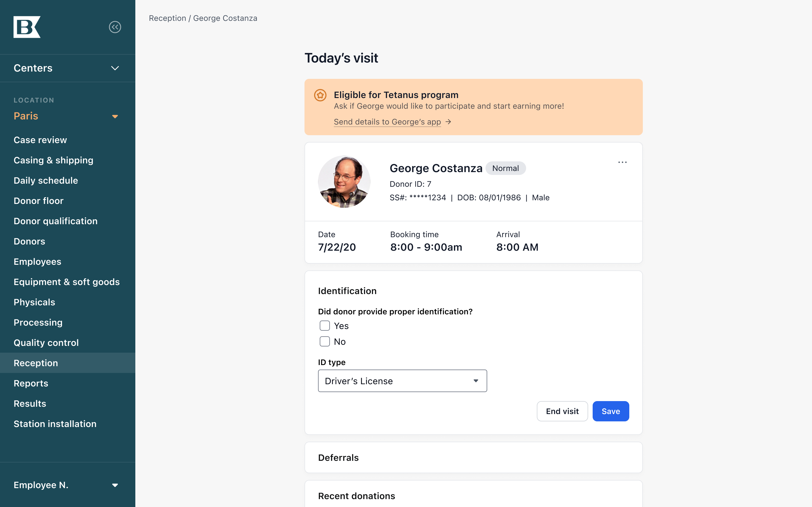Viewport: 812px width, 507px height.
Task: Select Daily schedule in the sidebar
Action: [46, 180]
